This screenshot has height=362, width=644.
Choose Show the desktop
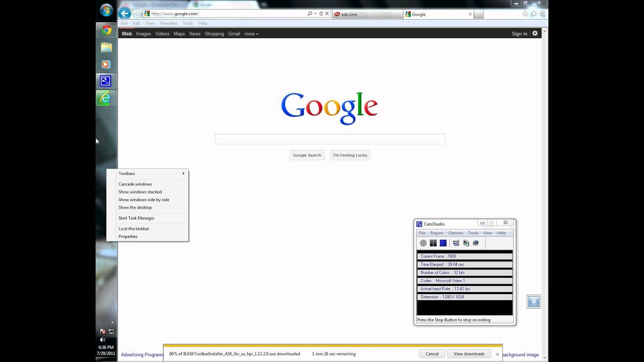tap(148, 207)
